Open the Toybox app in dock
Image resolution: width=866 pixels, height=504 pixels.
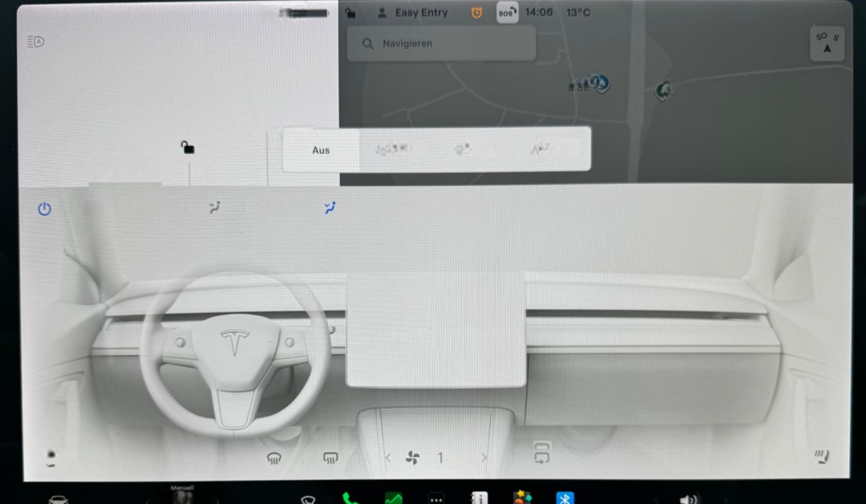[522, 497]
